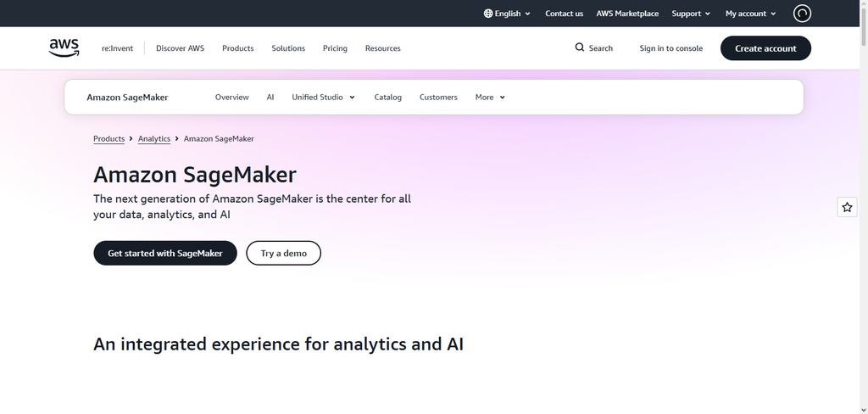Go to AWS Marketplace
The width and height of the screenshot is (868, 414).
(x=627, y=14)
